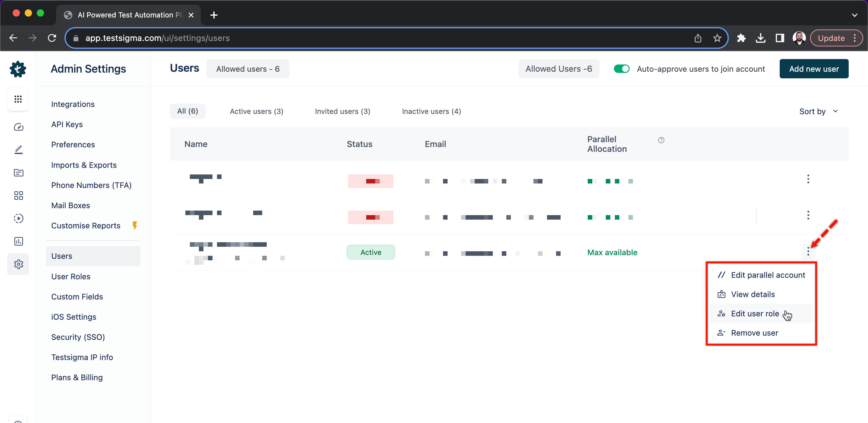Open the browser downloads icon

760,38
